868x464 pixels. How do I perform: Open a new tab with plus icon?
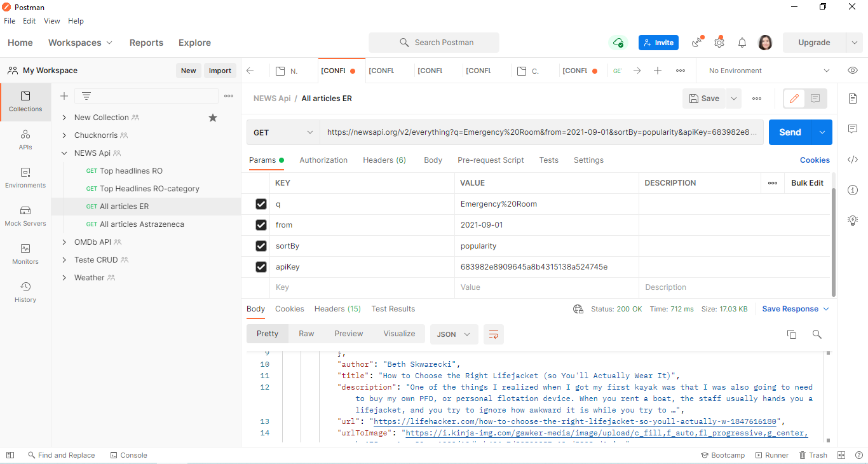pyautogui.click(x=658, y=71)
